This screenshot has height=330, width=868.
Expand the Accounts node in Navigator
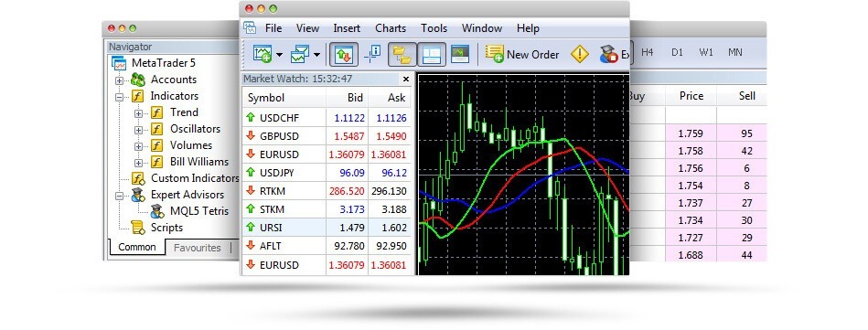pos(119,80)
